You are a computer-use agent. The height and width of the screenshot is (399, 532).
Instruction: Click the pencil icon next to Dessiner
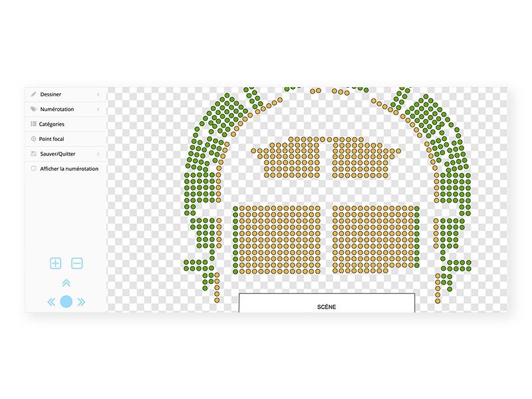pyautogui.click(x=33, y=94)
